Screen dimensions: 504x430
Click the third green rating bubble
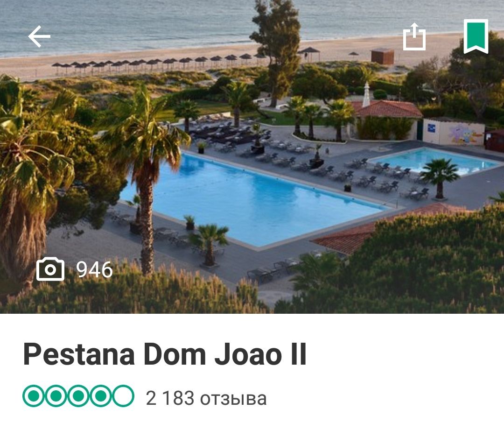pyautogui.click(x=78, y=396)
